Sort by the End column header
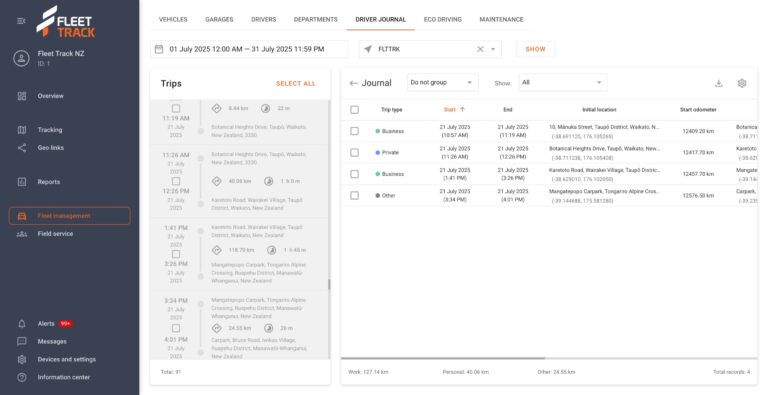 [x=508, y=110]
